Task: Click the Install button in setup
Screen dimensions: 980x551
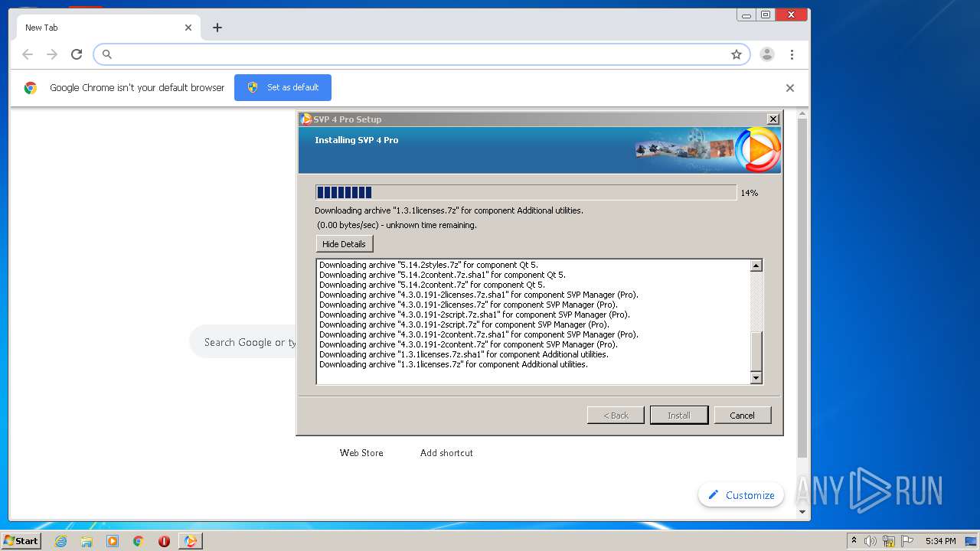Action: [x=679, y=416]
